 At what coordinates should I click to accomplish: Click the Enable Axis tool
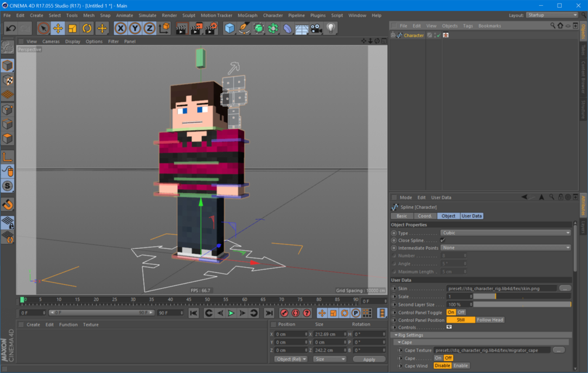point(8,157)
